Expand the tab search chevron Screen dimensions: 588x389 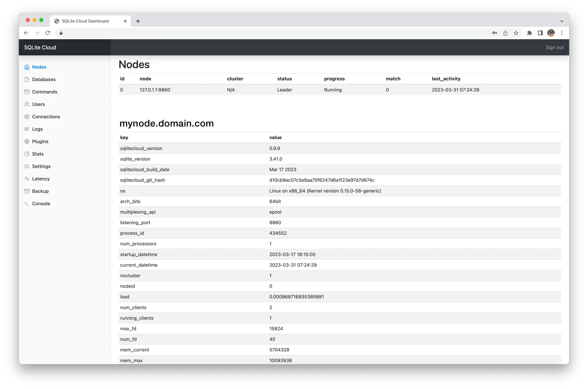click(x=562, y=21)
